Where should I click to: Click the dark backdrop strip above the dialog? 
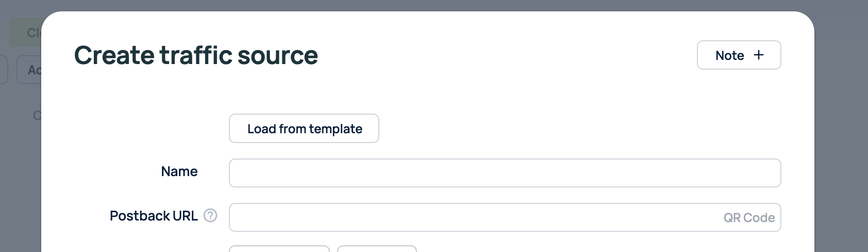433,5
